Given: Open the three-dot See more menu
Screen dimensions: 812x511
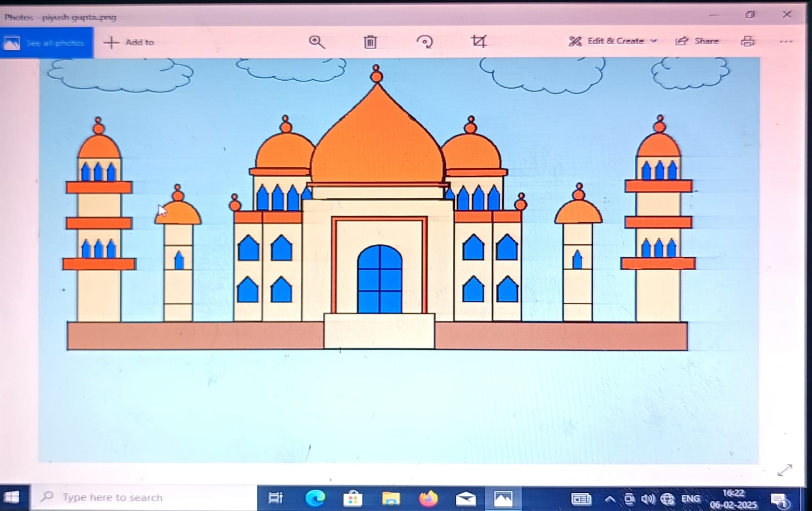Looking at the screenshot, I should [x=786, y=42].
